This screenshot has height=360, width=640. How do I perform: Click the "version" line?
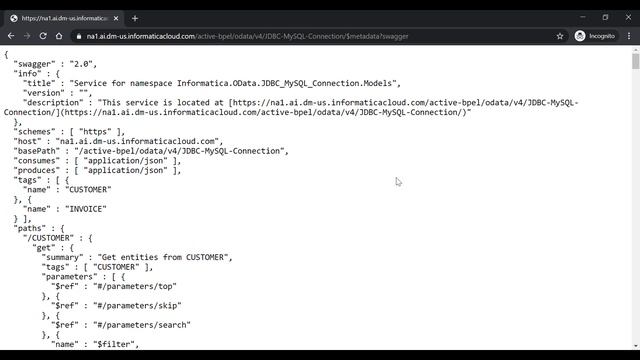coord(58,93)
